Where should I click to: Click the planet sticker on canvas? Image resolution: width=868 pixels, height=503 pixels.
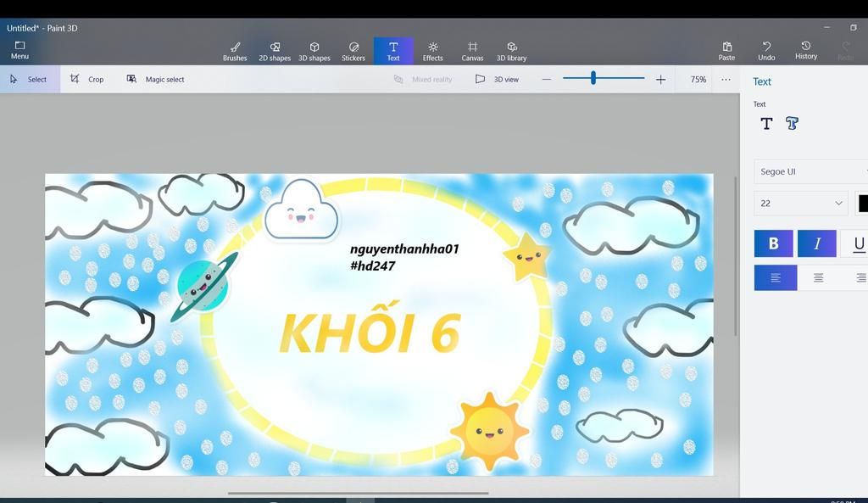203,287
